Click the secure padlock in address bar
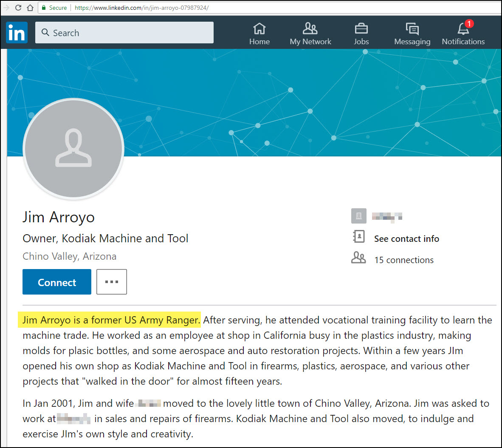Image resolution: width=502 pixels, height=448 pixels. [44, 8]
